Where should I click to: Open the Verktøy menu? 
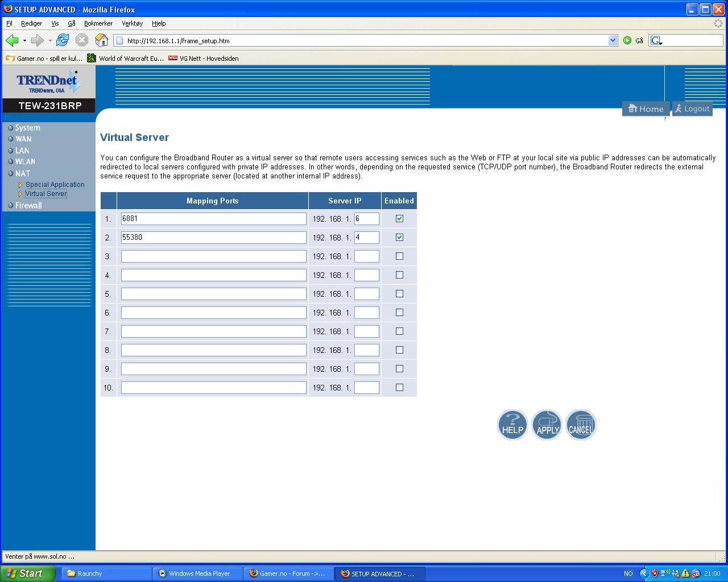pos(133,23)
